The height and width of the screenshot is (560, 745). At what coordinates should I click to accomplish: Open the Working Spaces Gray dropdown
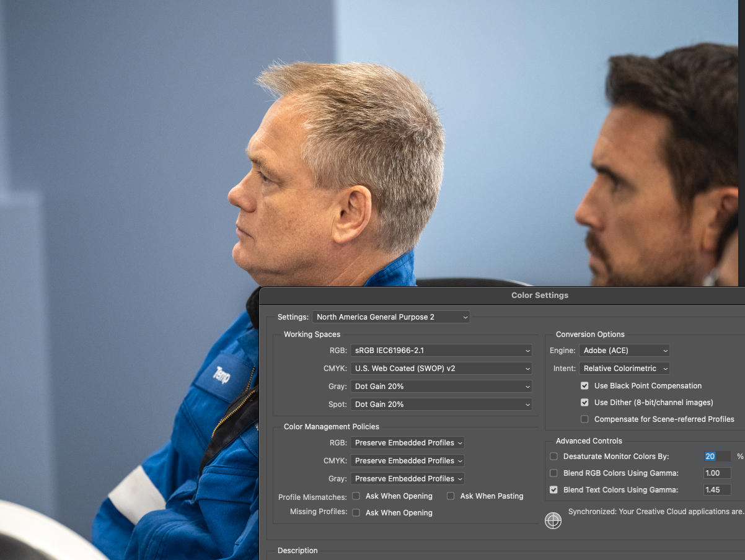442,387
